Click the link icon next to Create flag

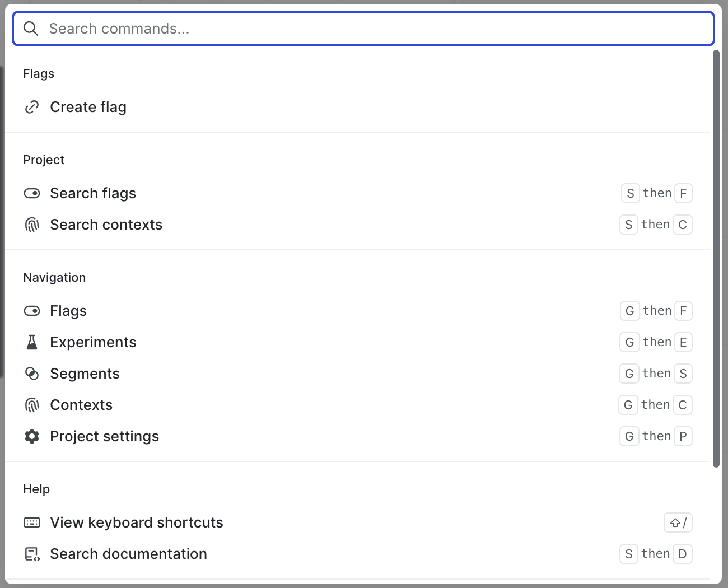click(x=32, y=106)
